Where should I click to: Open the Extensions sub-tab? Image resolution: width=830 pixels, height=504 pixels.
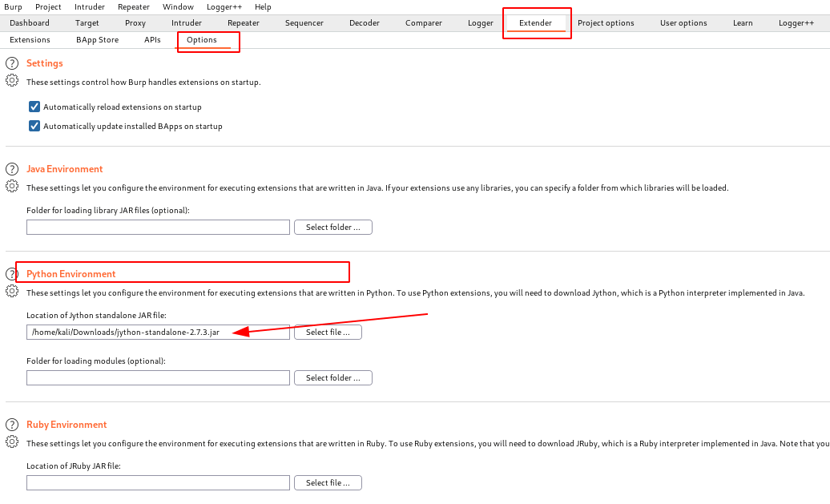click(x=30, y=40)
